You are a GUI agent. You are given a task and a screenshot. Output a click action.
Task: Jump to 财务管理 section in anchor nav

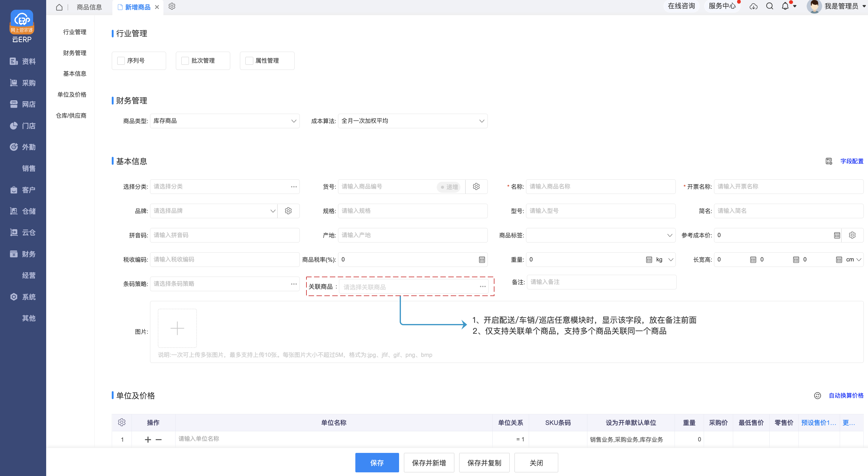tap(75, 53)
